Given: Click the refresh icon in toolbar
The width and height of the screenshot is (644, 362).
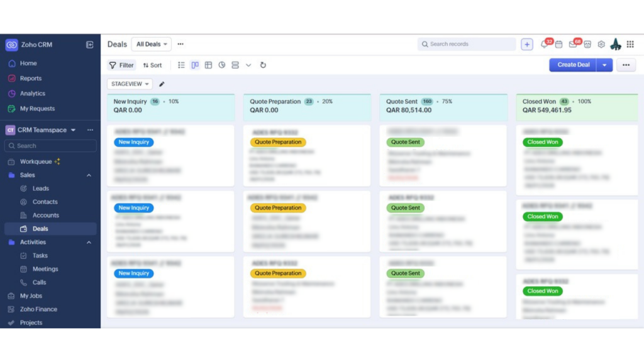Looking at the screenshot, I should coord(263,65).
